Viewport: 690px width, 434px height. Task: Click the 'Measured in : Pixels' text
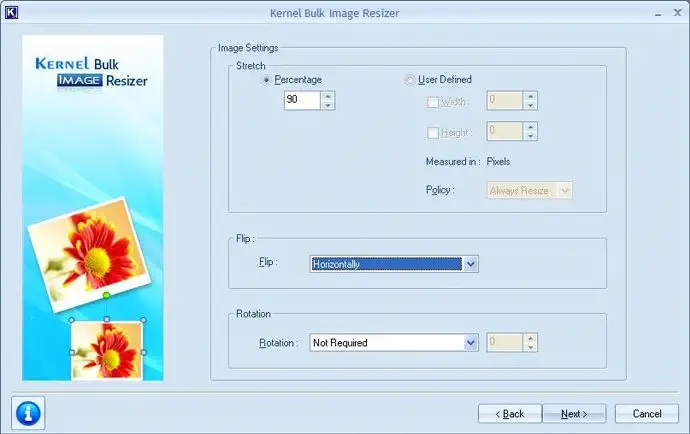[x=468, y=162]
